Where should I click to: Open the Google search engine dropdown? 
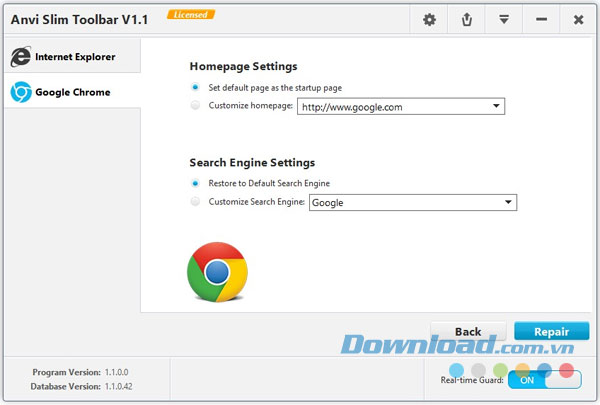click(508, 202)
